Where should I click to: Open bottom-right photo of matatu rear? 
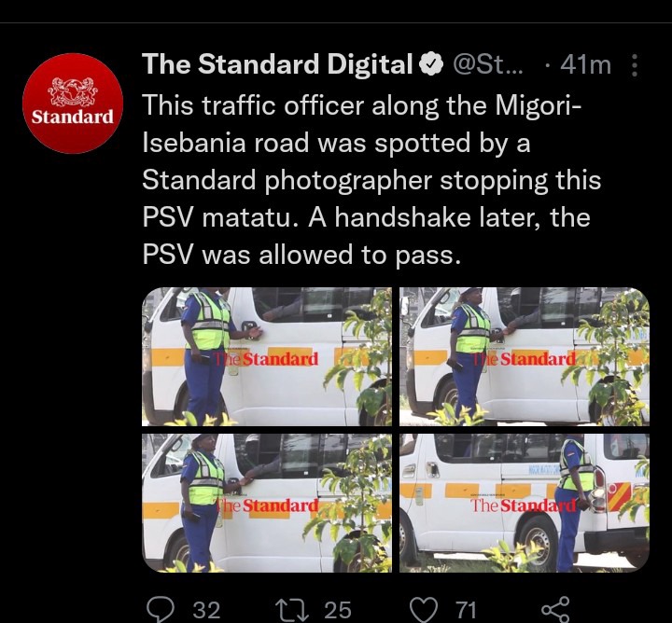click(x=525, y=503)
